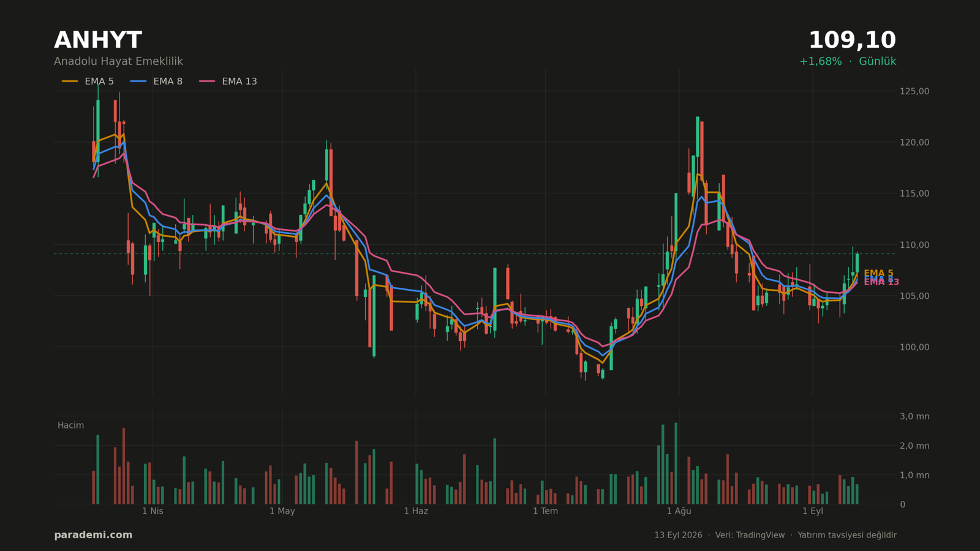
Task: Click the 2,0 mn volume axis label
Action: point(914,446)
